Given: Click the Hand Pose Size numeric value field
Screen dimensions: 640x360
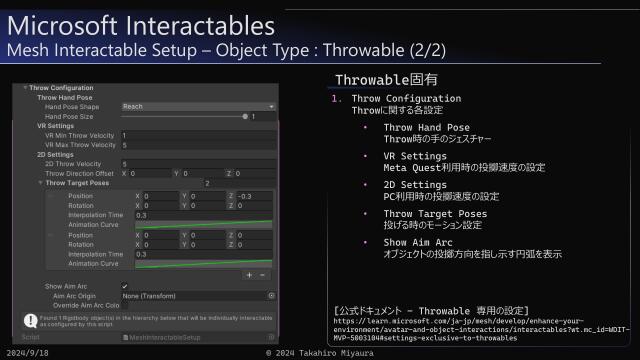Looking at the screenshot, I should 263,116.
